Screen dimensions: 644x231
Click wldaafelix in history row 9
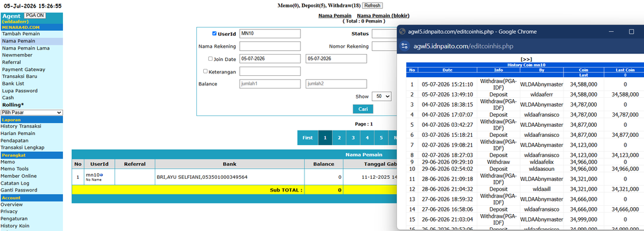[542, 162]
